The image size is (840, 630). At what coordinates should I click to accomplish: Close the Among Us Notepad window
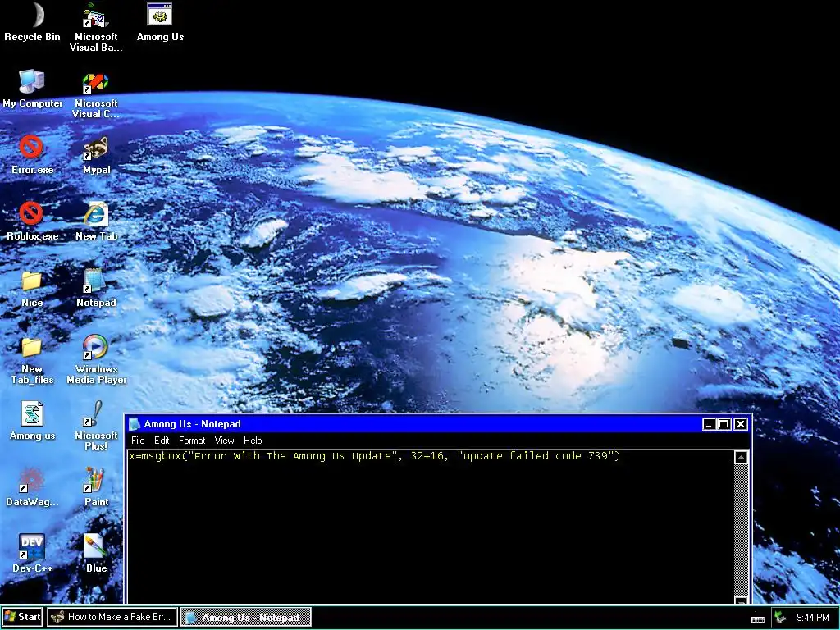click(x=741, y=424)
